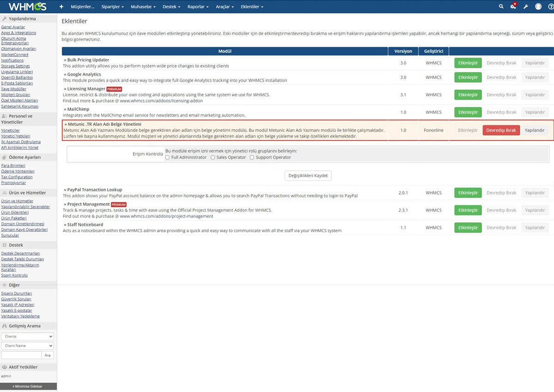
Task: Activate the MailChimp addon
Action: (468, 112)
